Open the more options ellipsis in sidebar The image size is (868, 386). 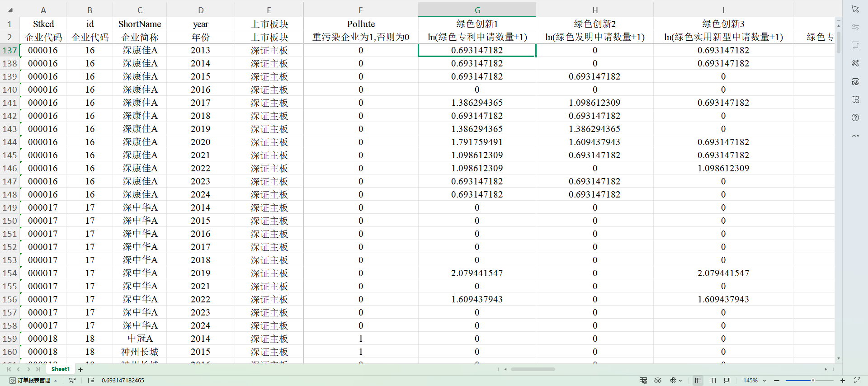tap(855, 136)
